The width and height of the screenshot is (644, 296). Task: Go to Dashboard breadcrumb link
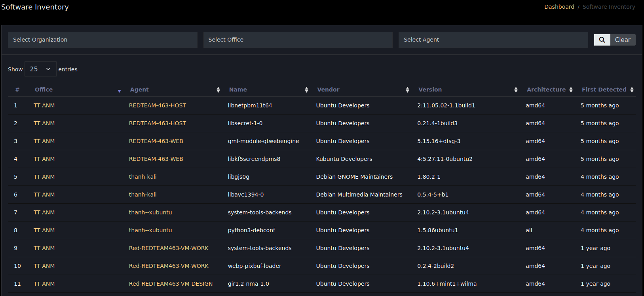559,7
